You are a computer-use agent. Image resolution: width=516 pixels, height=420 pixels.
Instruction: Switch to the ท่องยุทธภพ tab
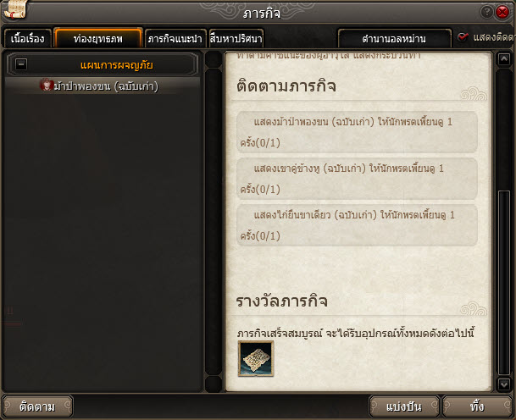click(98, 38)
